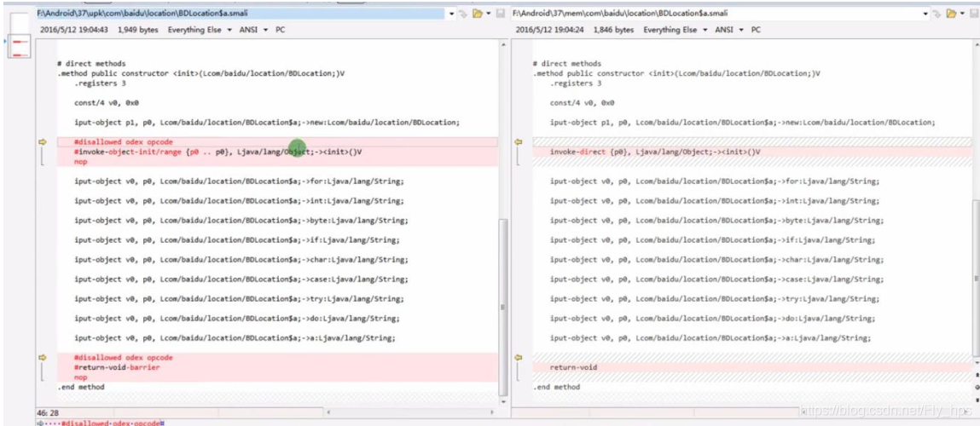Click left line '#invoke-object-init/range {p0 .. p0}'

(217, 152)
